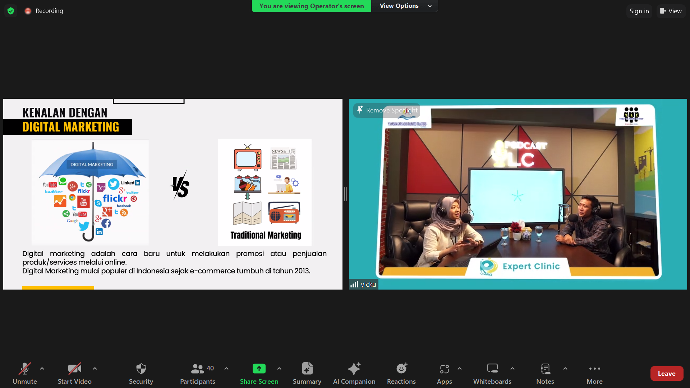Click the green Share Screen icon
Image resolution: width=690 pixels, height=388 pixels.
[x=259, y=369]
